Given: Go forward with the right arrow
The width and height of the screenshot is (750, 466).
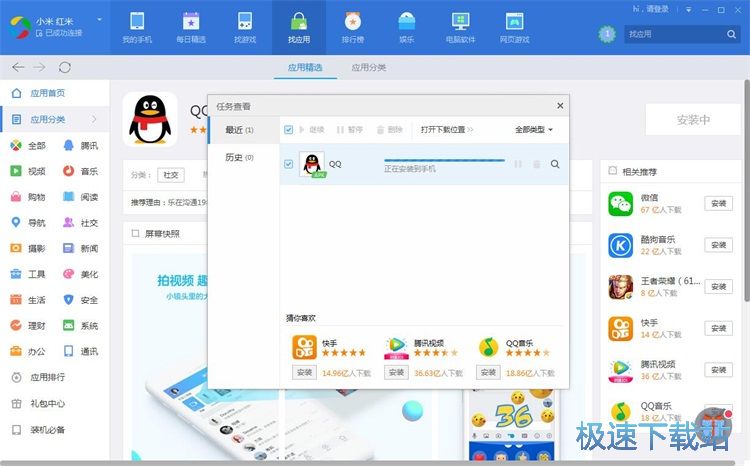Looking at the screenshot, I should pos(39,67).
